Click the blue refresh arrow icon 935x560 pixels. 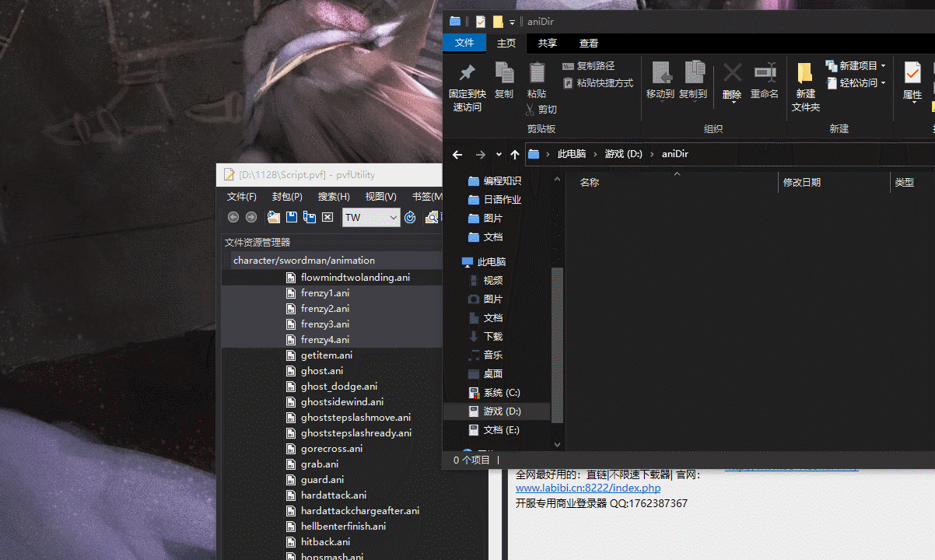(x=410, y=217)
